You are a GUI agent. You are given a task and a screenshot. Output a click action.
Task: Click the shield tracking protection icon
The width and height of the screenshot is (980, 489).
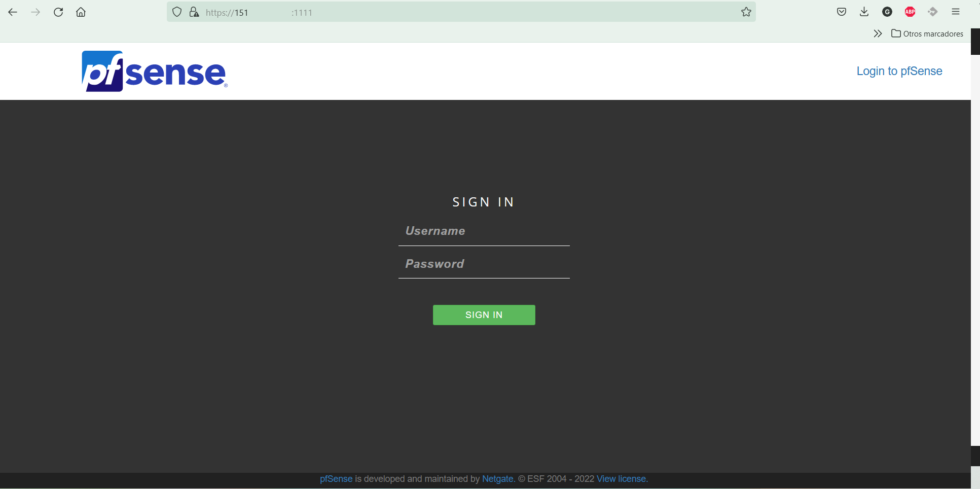click(x=177, y=12)
